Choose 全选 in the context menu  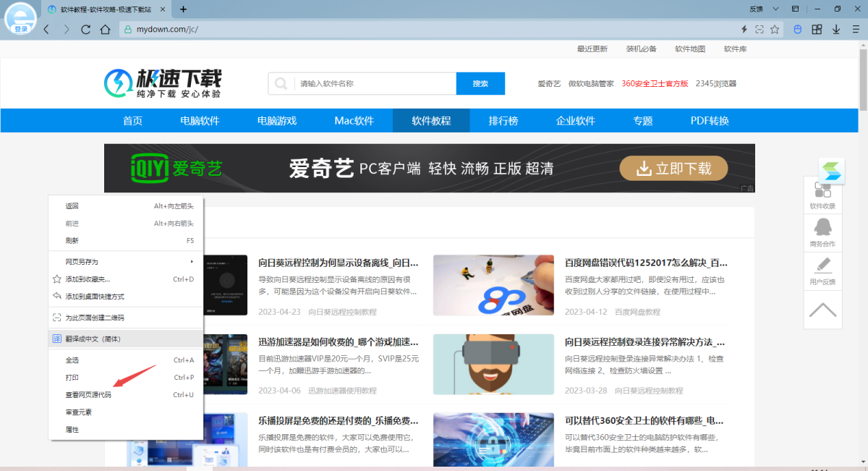tap(126, 360)
